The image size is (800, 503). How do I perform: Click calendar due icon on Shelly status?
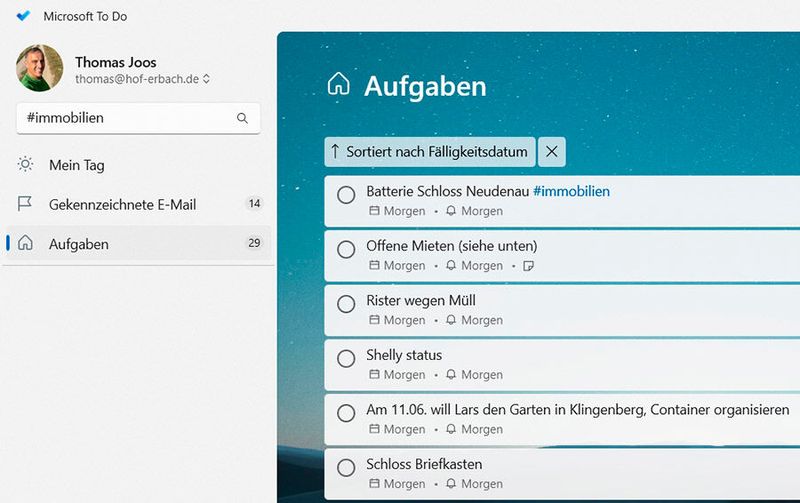click(x=374, y=374)
